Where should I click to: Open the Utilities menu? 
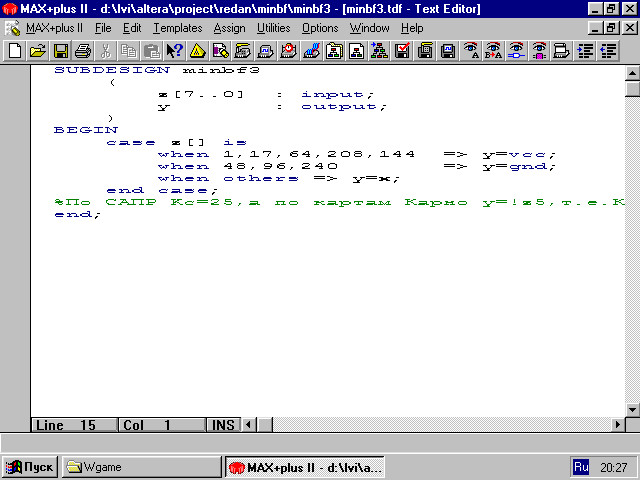tap(273, 28)
